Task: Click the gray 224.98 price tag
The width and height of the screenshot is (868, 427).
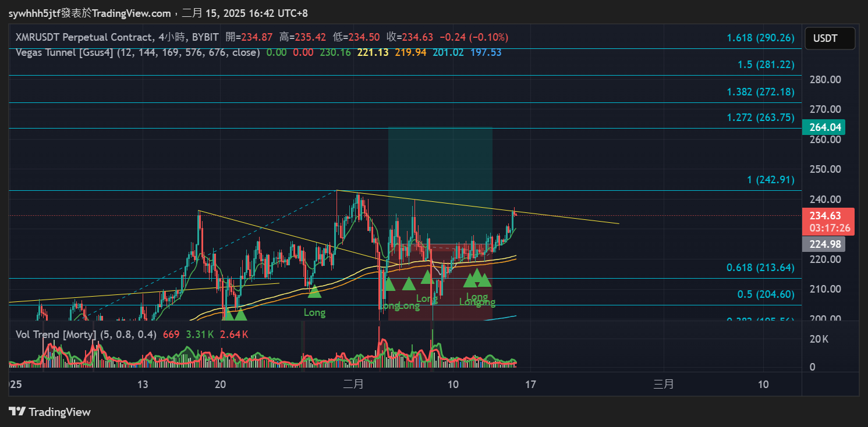Action: pos(823,244)
